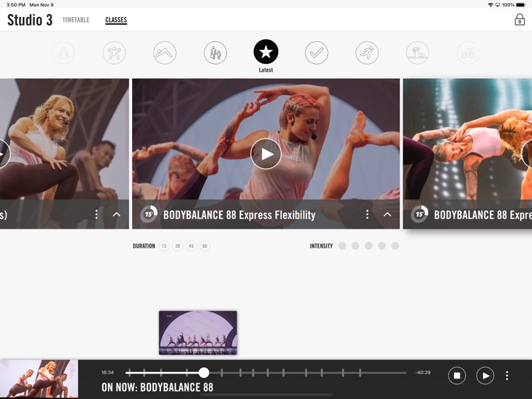Set intensity to fifth level dot
Image resolution: width=532 pixels, height=399 pixels.
click(x=395, y=246)
